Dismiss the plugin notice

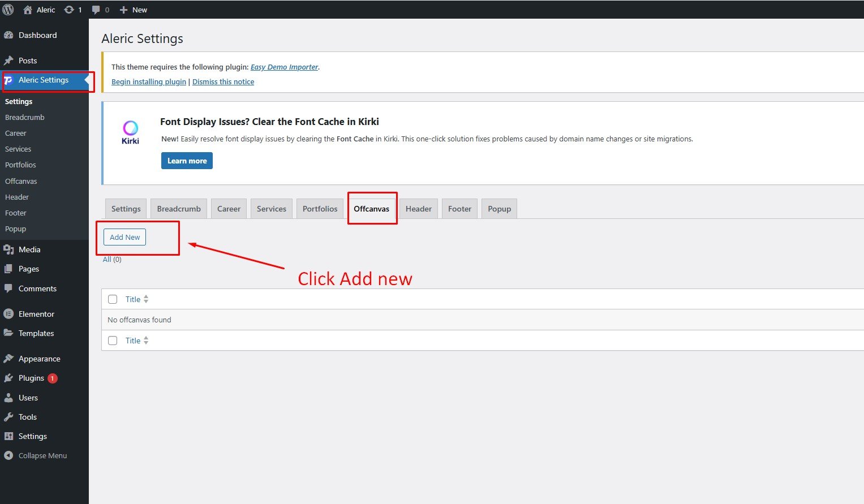click(x=223, y=82)
